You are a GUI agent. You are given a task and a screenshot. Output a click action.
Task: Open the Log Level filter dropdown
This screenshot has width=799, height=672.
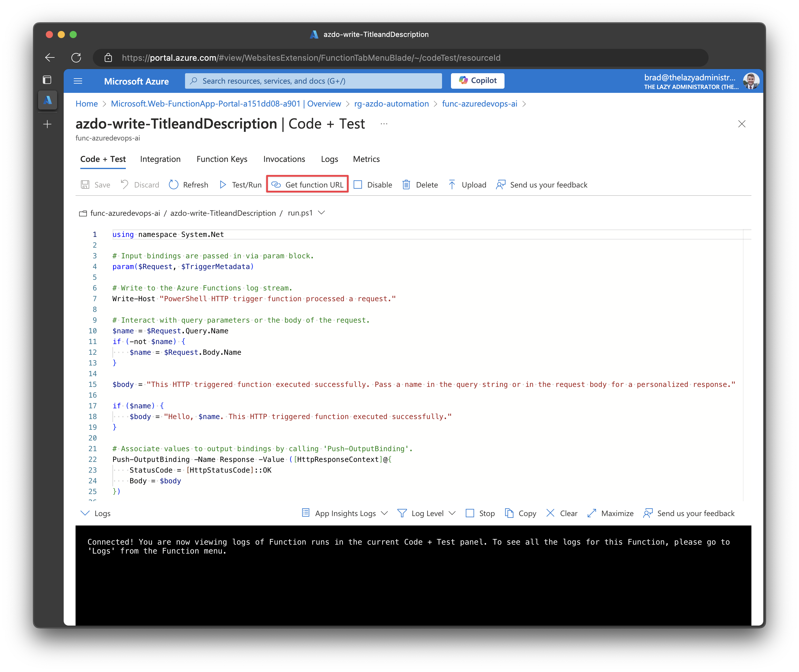pos(426,513)
